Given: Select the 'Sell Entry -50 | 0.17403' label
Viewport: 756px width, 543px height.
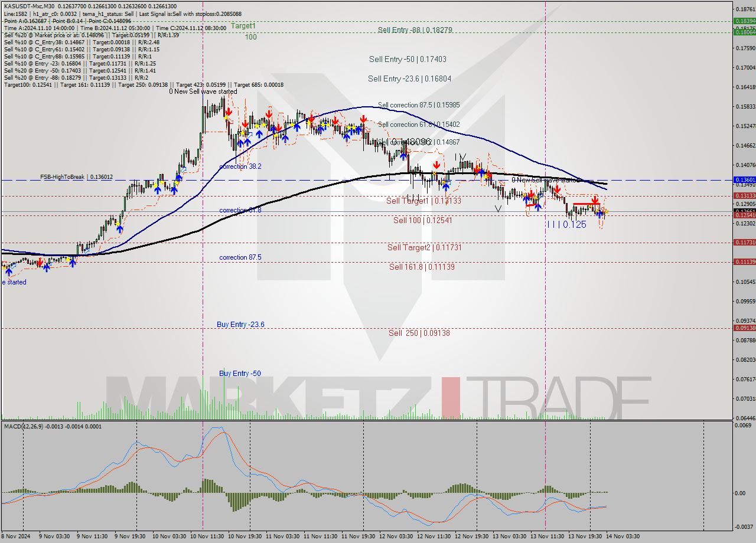Looking at the screenshot, I should pyautogui.click(x=408, y=59).
